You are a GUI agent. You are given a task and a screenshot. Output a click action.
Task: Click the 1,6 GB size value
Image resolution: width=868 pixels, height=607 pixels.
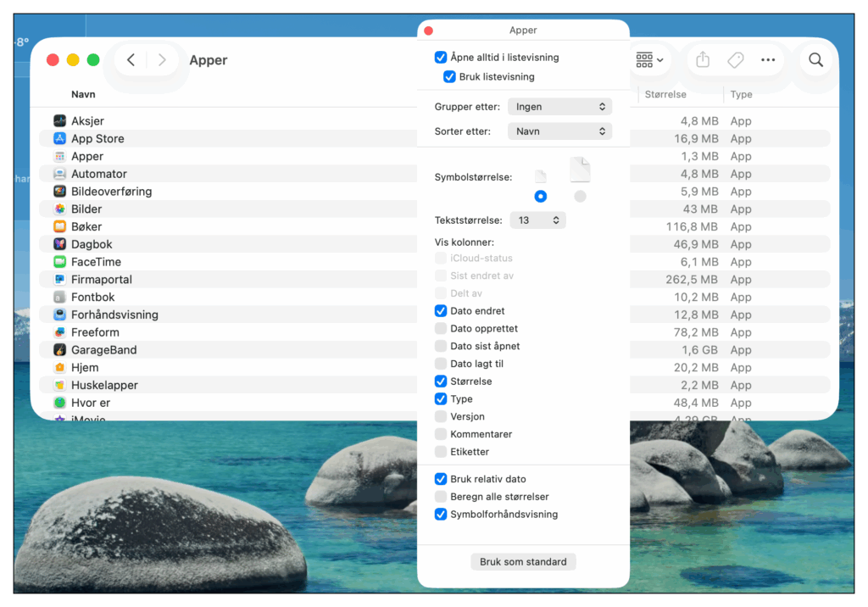pos(699,350)
